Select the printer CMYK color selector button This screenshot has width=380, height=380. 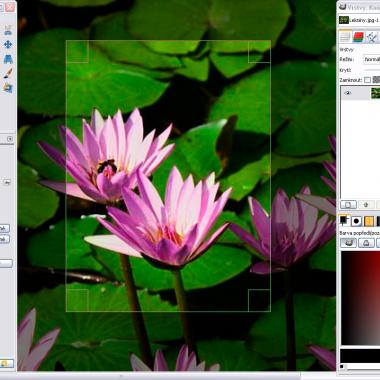point(366,243)
